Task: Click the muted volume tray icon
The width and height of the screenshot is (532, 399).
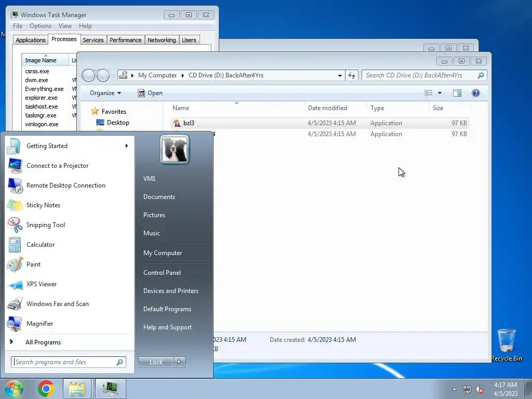Action: pos(480,389)
